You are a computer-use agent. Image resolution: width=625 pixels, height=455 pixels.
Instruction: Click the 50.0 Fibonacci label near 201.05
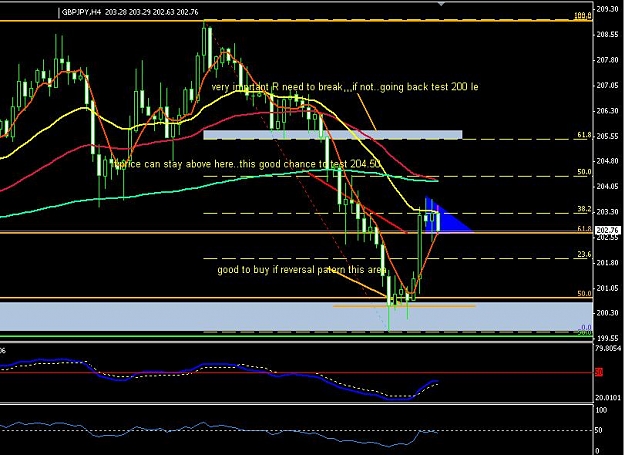[584, 294]
